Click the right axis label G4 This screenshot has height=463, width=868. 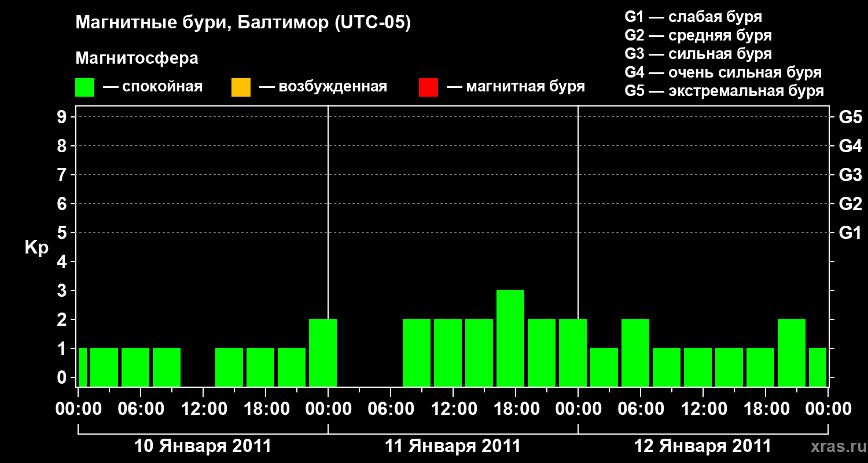pyautogui.click(x=850, y=146)
